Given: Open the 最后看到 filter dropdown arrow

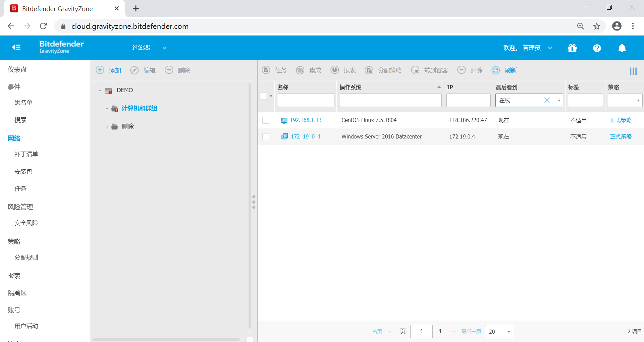Looking at the screenshot, I should click(559, 100).
